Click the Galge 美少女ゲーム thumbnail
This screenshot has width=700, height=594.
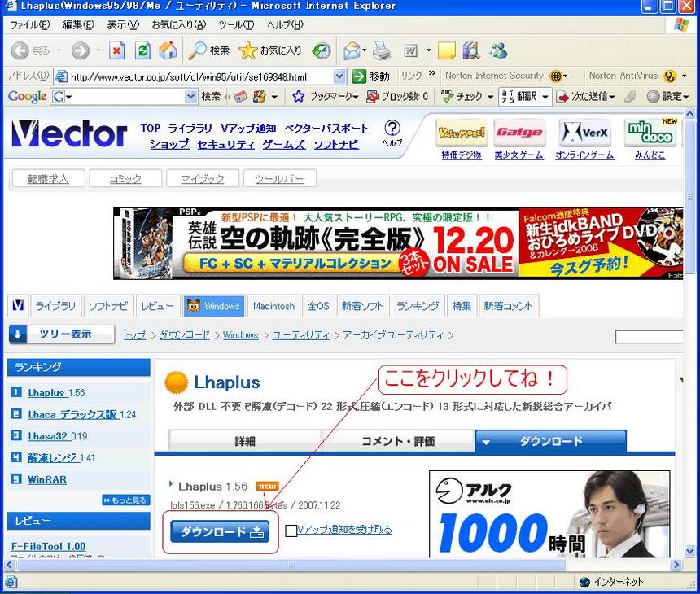[519, 133]
